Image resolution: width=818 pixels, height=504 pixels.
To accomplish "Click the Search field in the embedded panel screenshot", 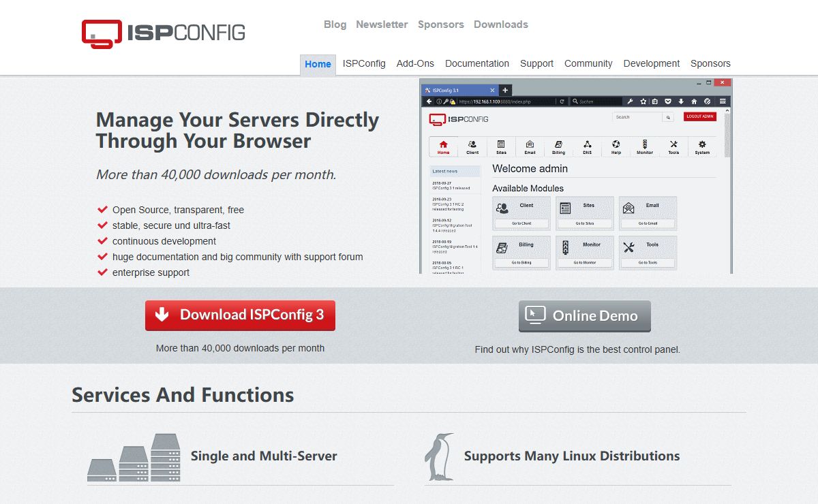I will coord(637,117).
